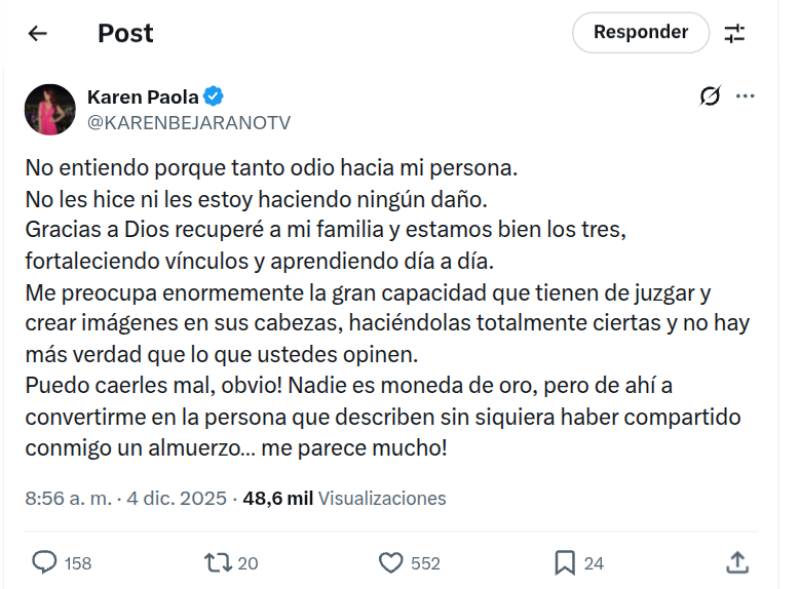Viewport: 800px width, 589px height.
Task: Like the post with the heart icon
Action: (391, 563)
